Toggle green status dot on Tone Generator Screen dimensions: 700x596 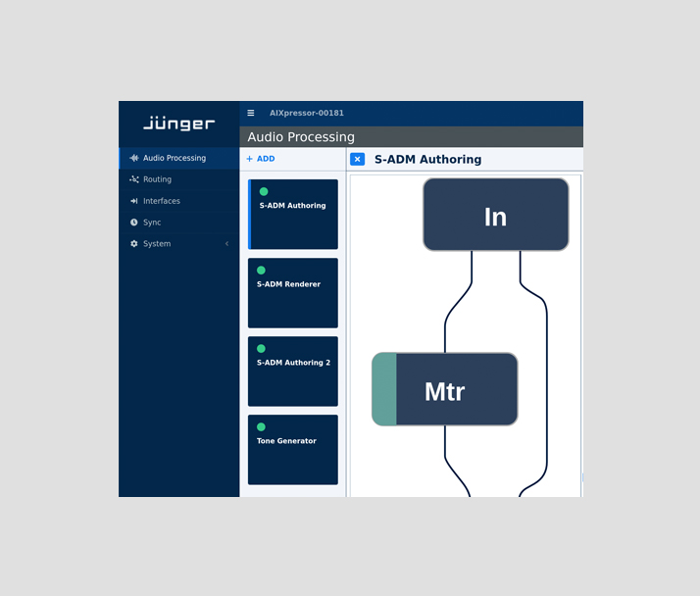coord(261,427)
